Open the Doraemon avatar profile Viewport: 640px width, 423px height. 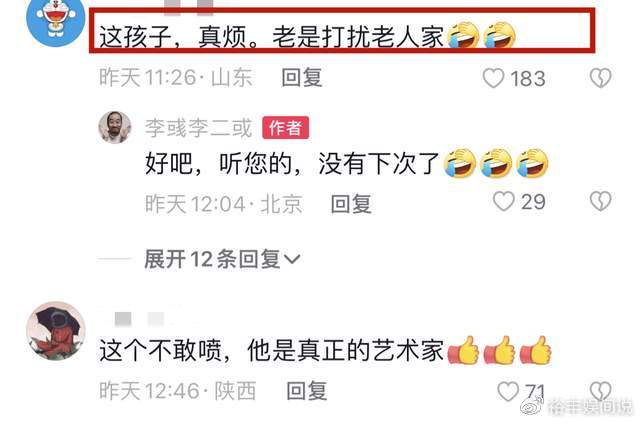click(x=56, y=18)
